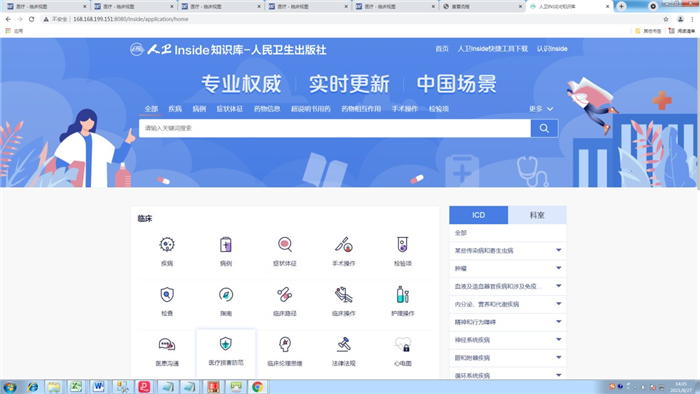Viewport: 700px width, 394px height.
Task: Expand the 血液及造血器官疾病 category arrow
Action: [558, 286]
